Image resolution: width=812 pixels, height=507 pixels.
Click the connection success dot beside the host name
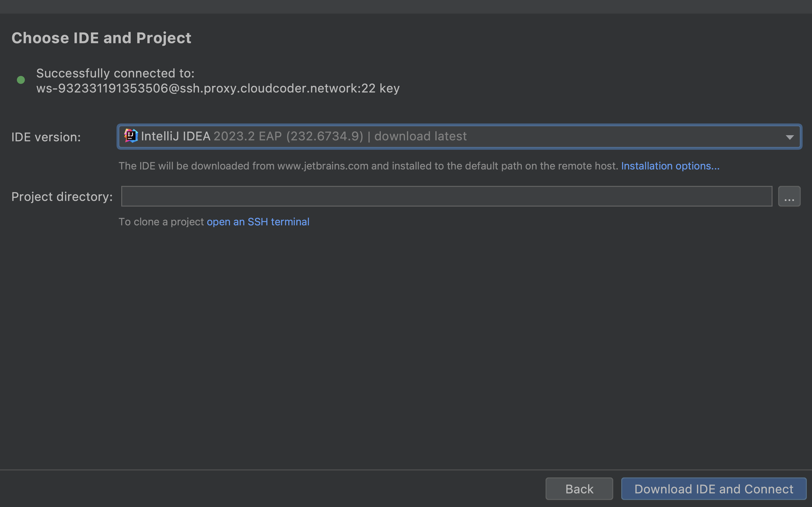21,80
